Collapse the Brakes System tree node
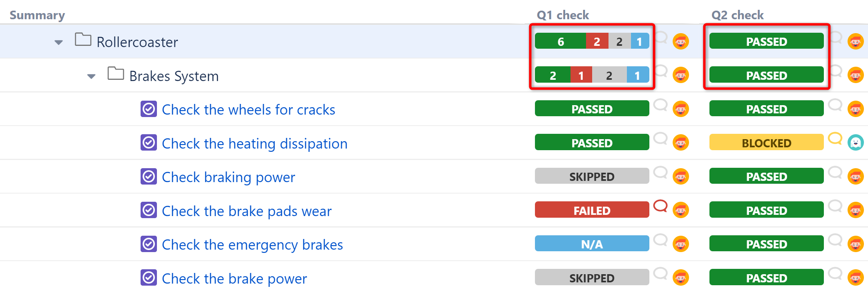868x293 pixels. 91,75
